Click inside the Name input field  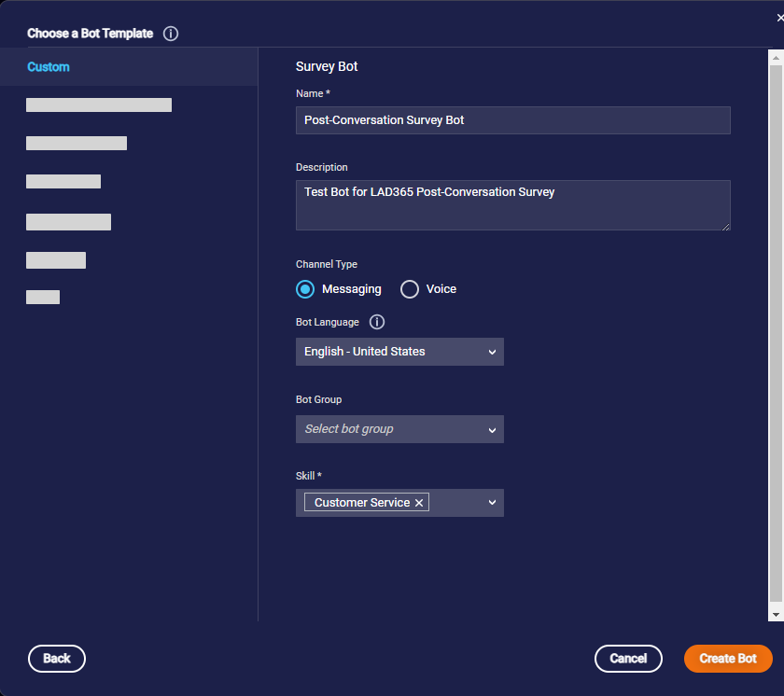tap(512, 120)
